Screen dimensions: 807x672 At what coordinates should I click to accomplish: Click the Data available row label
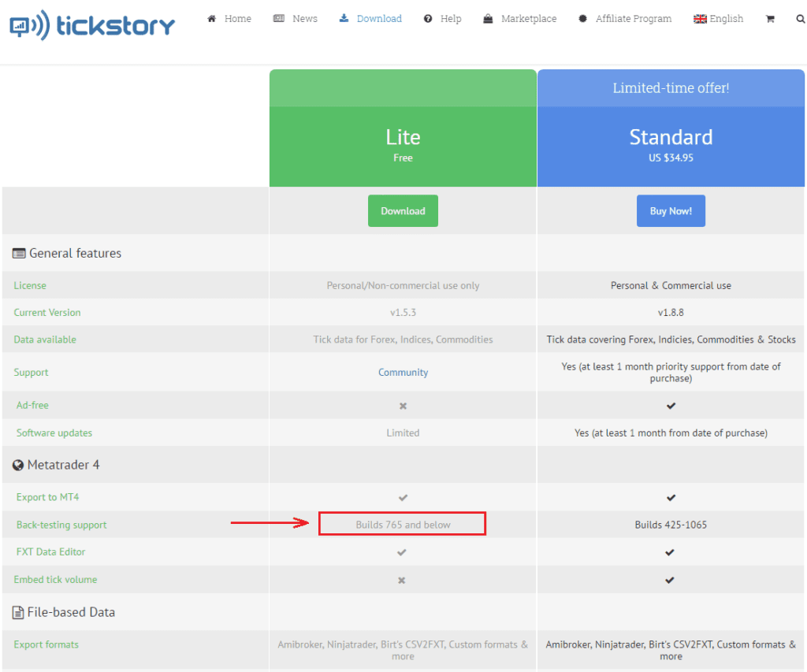tap(45, 340)
